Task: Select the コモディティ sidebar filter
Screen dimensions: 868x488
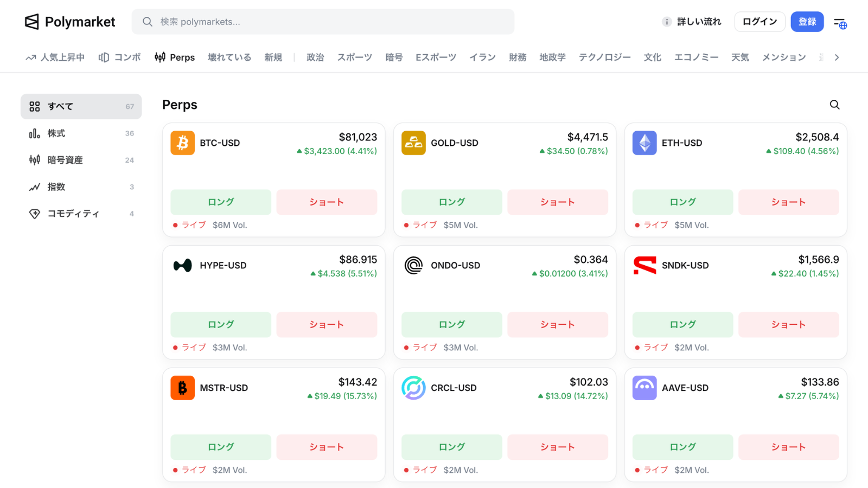Action: pos(81,214)
